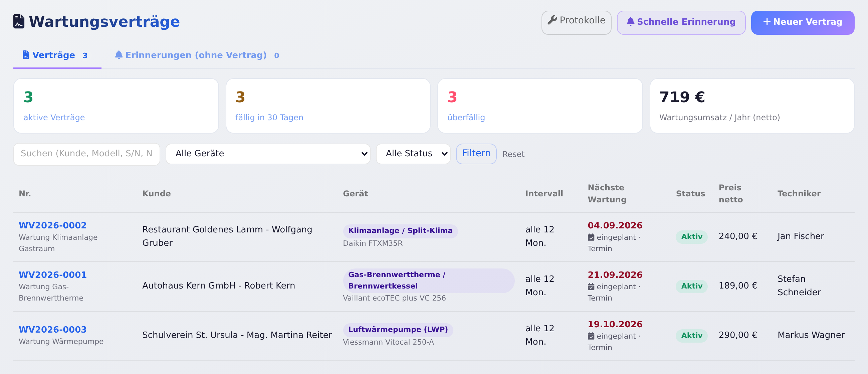Click the plus icon in Neuer Vertrag
868x374 pixels.
coord(767,22)
